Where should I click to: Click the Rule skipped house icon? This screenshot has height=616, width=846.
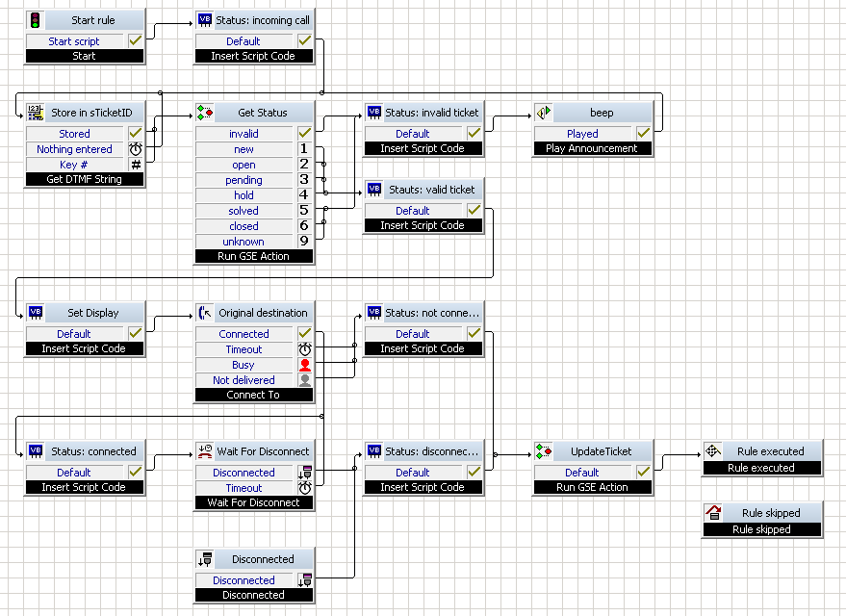click(713, 512)
